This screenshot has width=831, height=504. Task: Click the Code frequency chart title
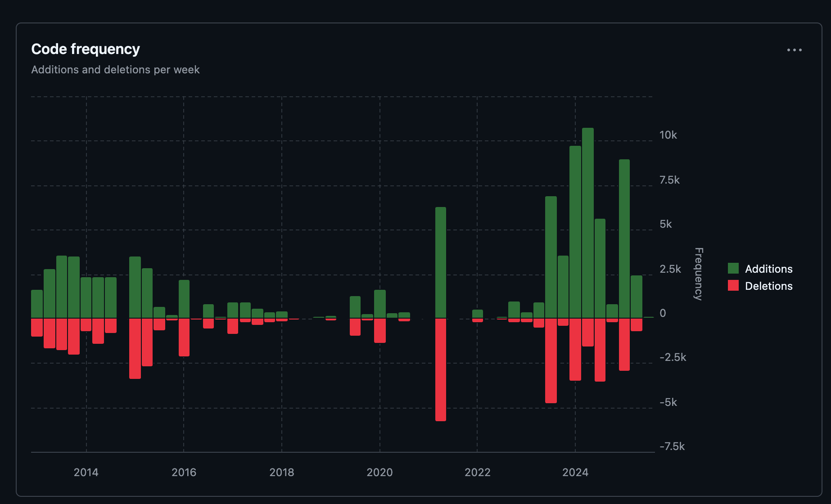pos(86,49)
